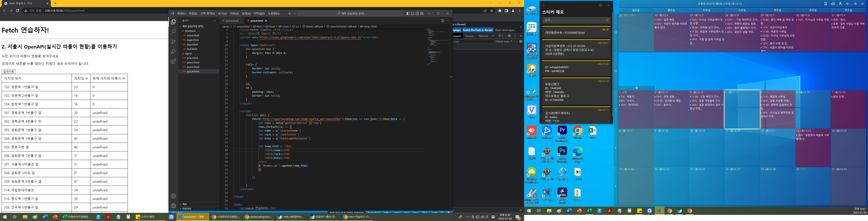Open DevTools settings gear beside the issues counter
This screenshot has height=221, width=868.
click(x=509, y=36)
